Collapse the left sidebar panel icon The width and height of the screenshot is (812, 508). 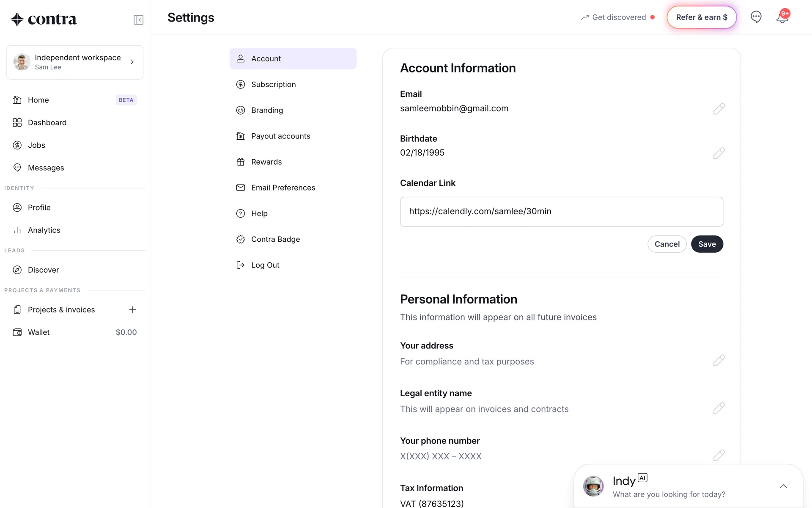pyautogui.click(x=138, y=20)
